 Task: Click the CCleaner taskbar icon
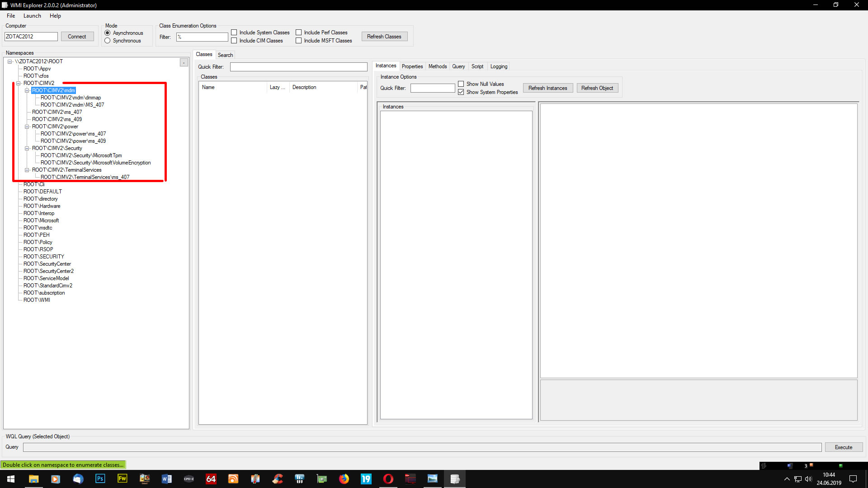(278, 479)
